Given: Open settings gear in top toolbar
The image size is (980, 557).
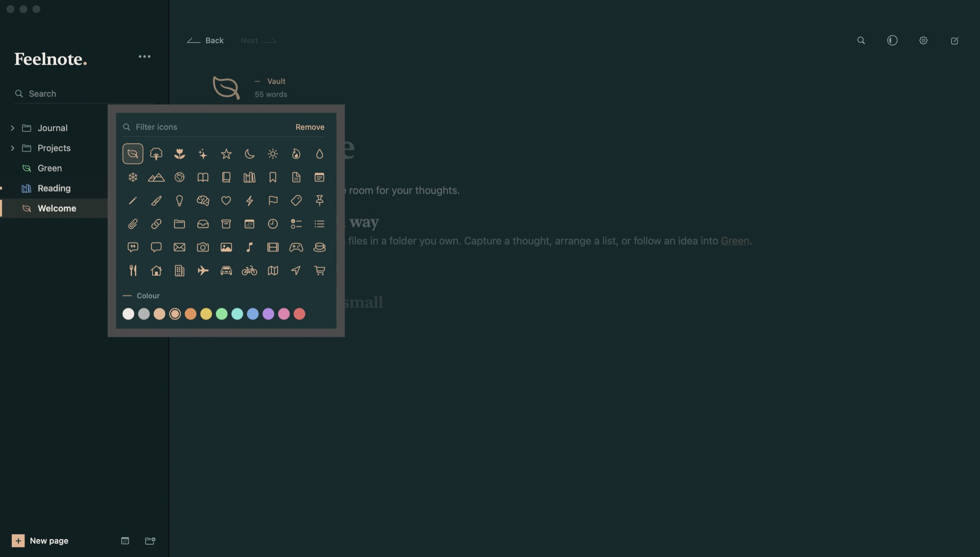Looking at the screenshot, I should click(x=923, y=41).
